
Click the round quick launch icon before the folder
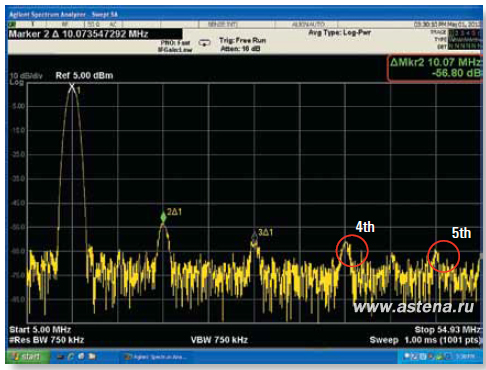click(81, 356)
